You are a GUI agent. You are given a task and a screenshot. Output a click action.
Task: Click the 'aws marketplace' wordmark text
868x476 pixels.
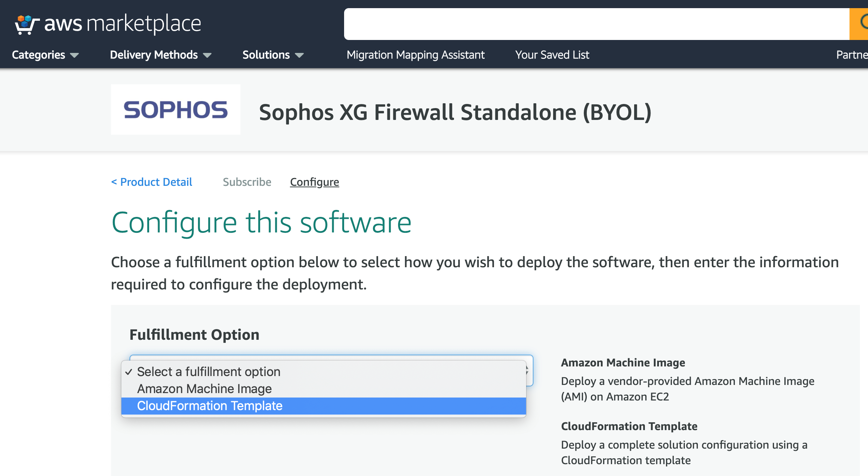coord(123,24)
